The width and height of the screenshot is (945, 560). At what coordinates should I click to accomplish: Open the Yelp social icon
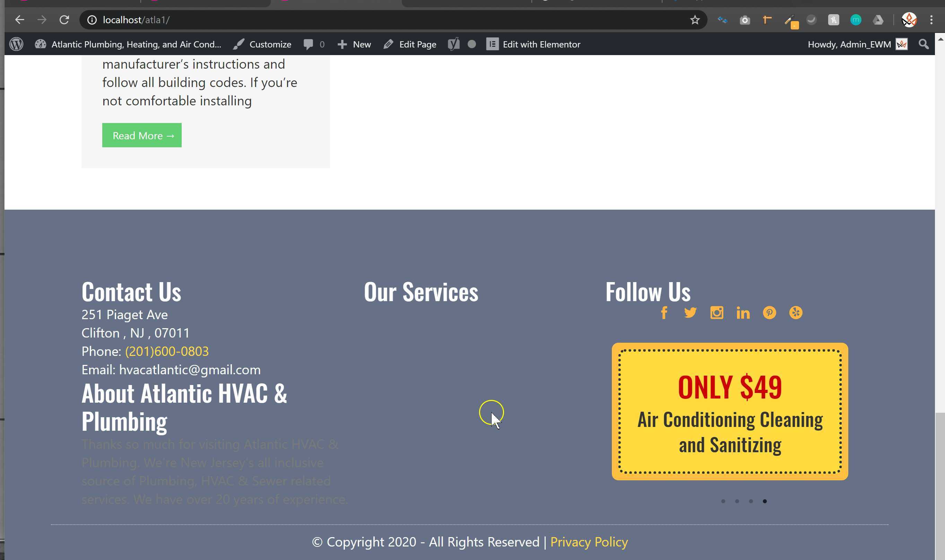tap(796, 313)
